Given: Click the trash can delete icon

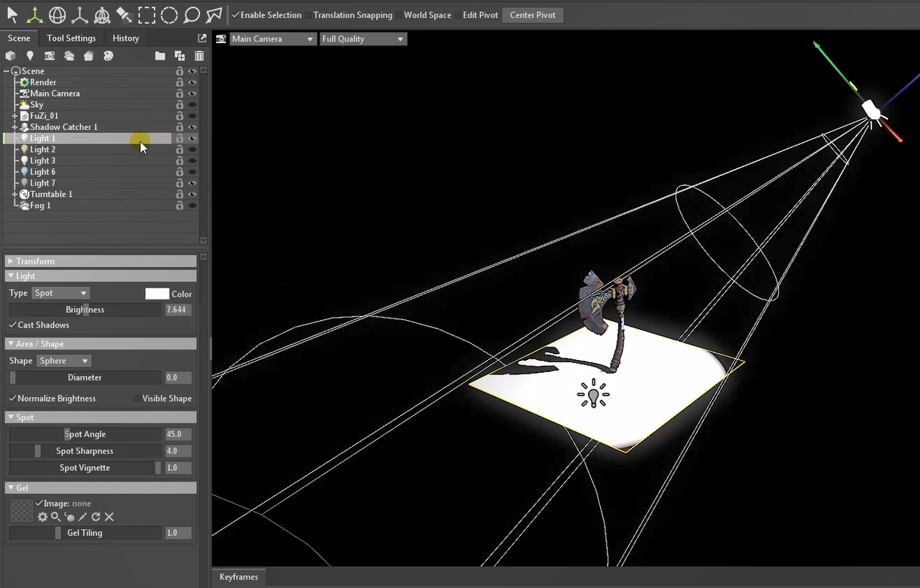Looking at the screenshot, I should pyautogui.click(x=199, y=56).
